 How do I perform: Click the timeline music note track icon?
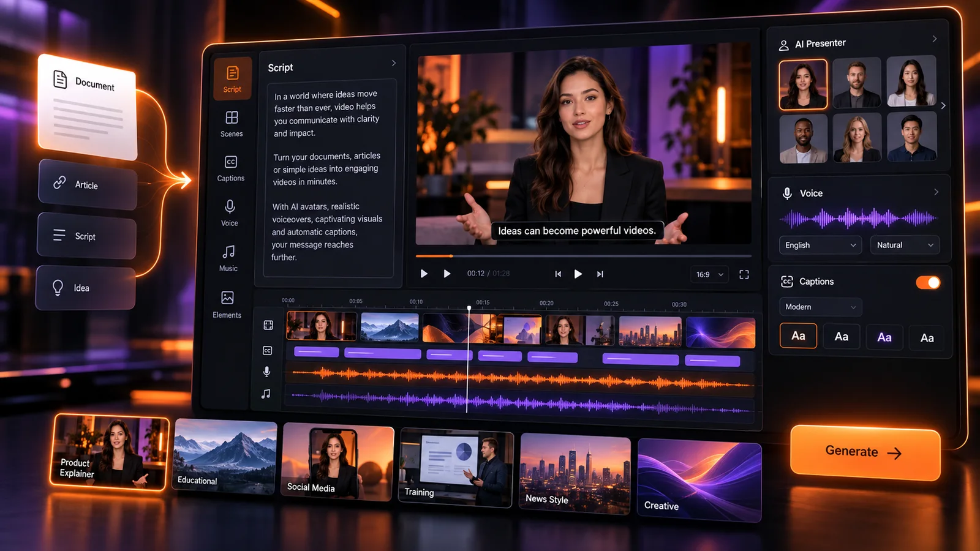[266, 394]
